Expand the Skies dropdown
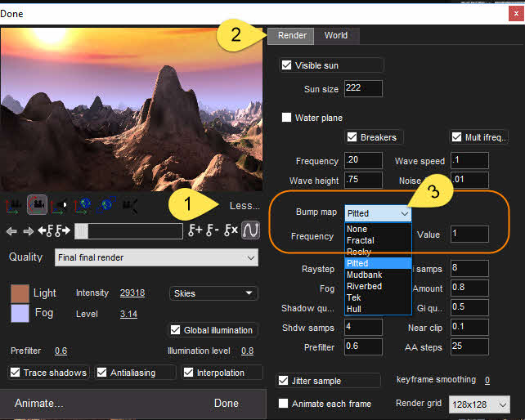The image size is (525, 420). coord(214,293)
